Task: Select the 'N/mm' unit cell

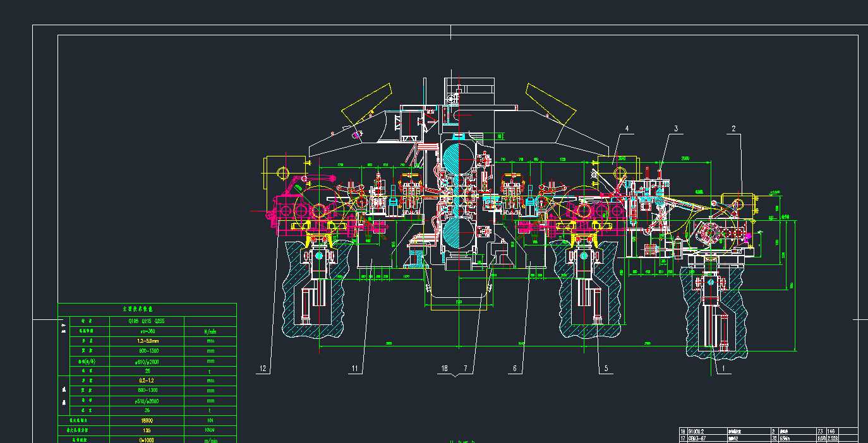Action: pos(210,331)
